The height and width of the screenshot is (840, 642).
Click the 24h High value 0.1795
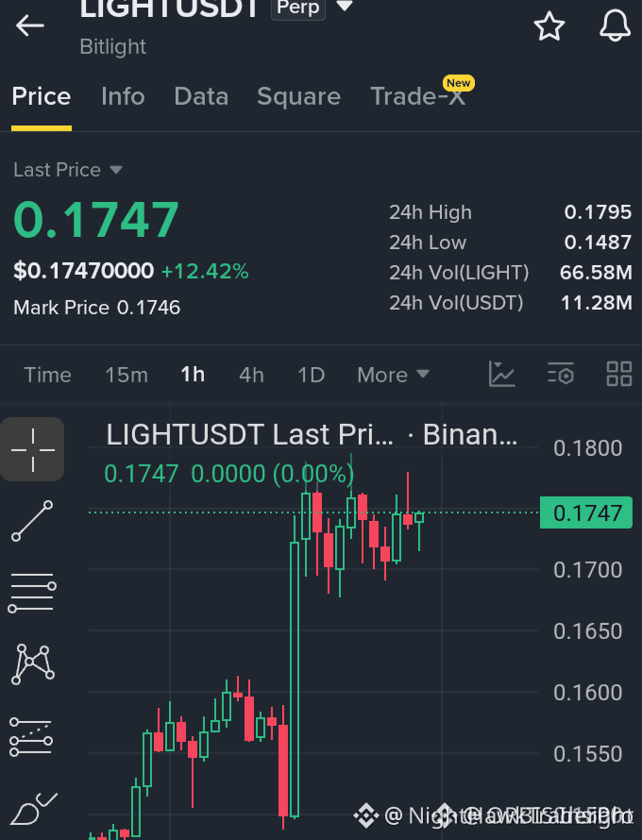pos(598,212)
